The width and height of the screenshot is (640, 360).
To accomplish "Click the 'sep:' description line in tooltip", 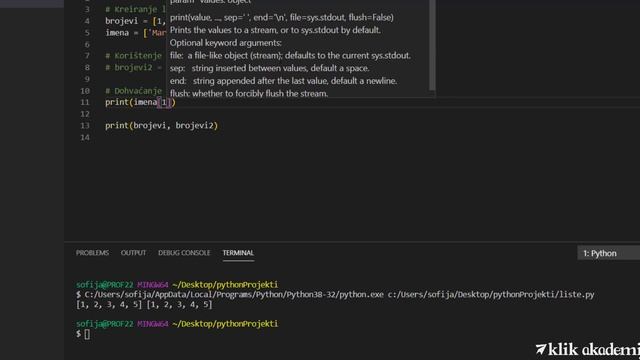I will coord(269,68).
